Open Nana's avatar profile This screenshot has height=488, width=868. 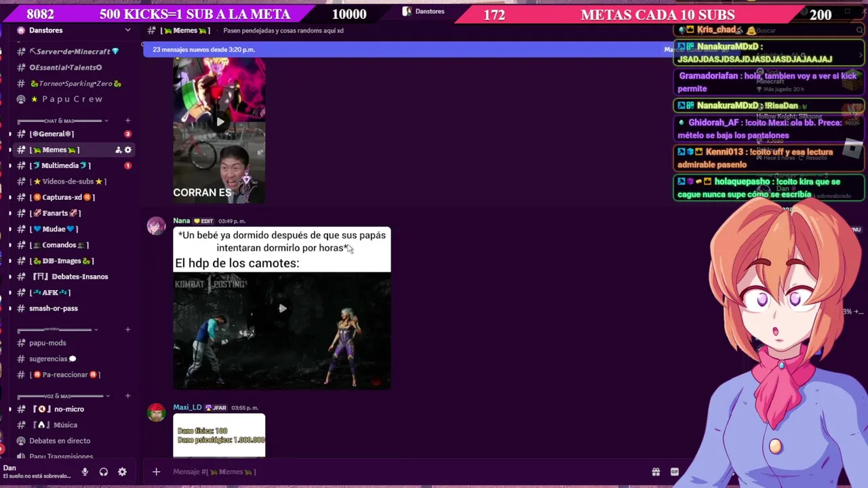coord(157,226)
